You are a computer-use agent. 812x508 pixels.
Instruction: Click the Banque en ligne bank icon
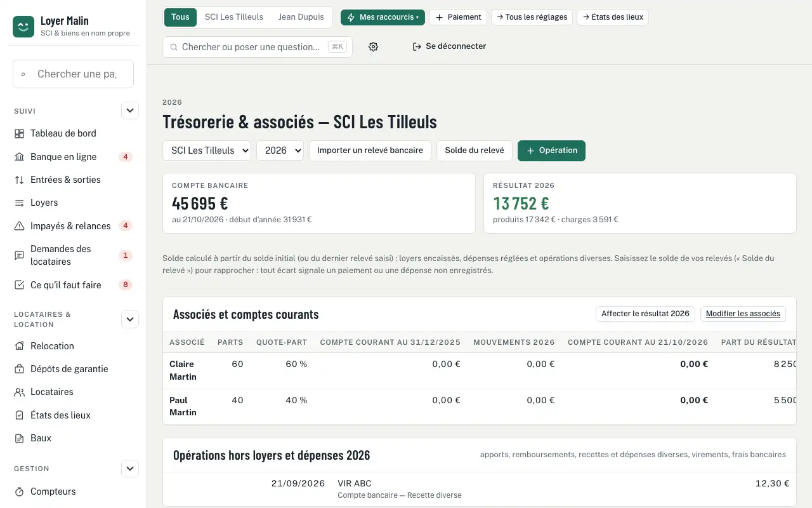(x=19, y=157)
